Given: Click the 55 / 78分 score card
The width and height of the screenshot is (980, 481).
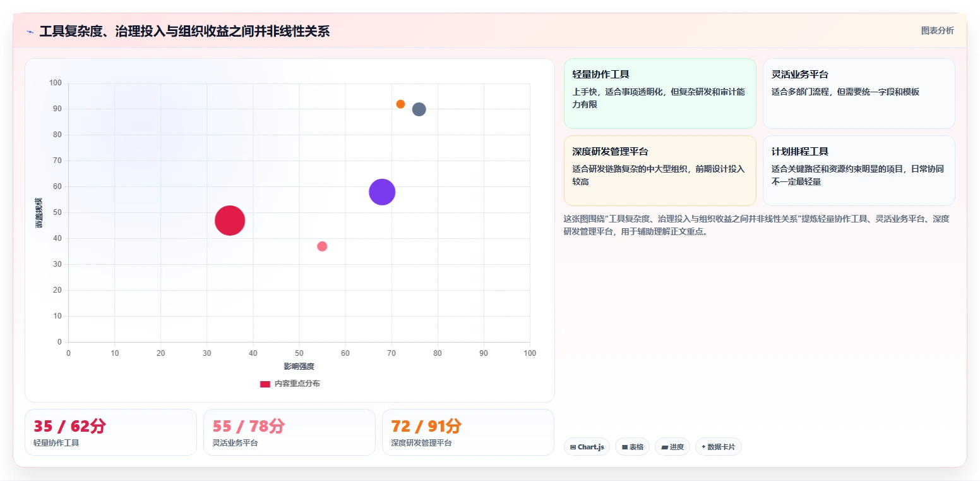Looking at the screenshot, I should click(289, 432).
